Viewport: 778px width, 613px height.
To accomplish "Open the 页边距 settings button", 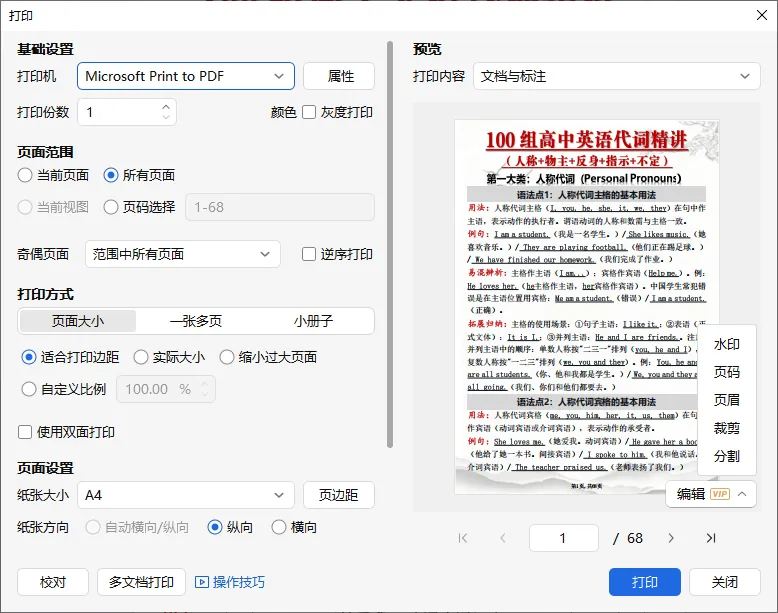I will pyautogui.click(x=338, y=495).
